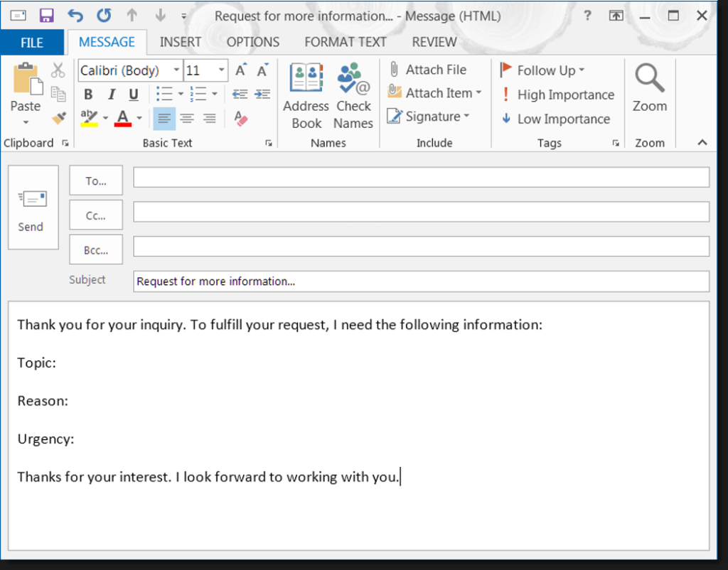Screen dimensions: 728x570
Task: Switch to the INSERT ribbon tab
Action: (181, 42)
